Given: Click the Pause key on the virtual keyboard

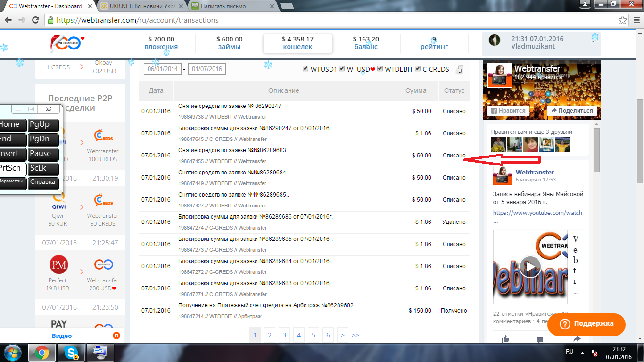Looking at the screenshot, I should pyautogui.click(x=43, y=154).
